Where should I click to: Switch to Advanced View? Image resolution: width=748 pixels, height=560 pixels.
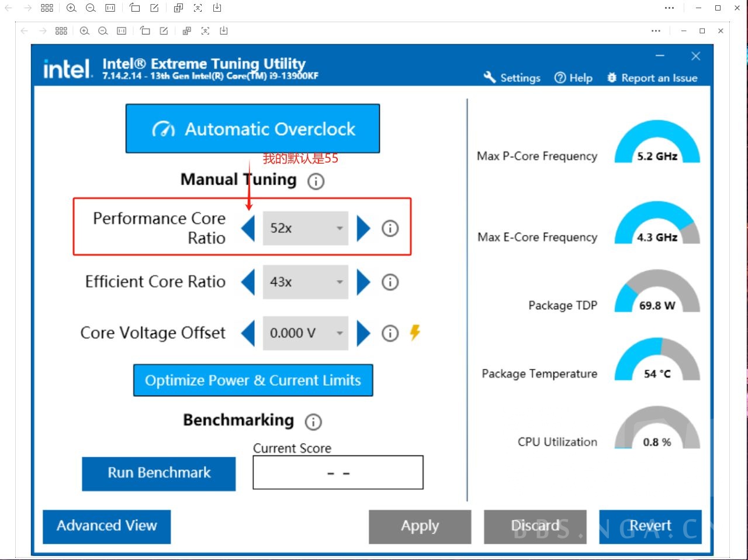point(107,526)
